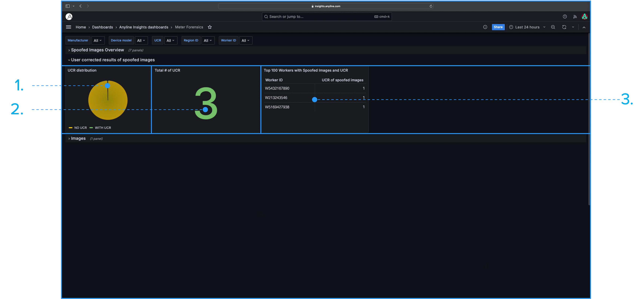Screen dimensions: 644x299
Task: Open the Last 24 hours time picker
Action: (527, 27)
